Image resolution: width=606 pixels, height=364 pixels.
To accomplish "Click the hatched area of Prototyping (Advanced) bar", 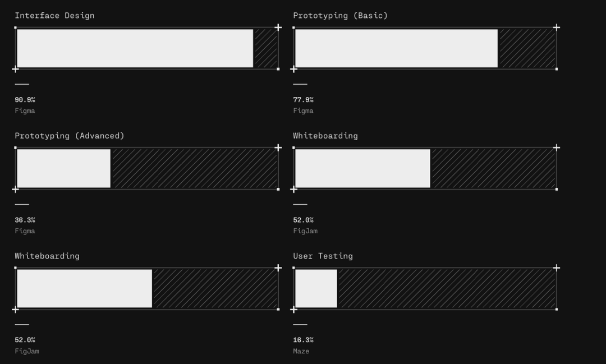I will pos(194,168).
